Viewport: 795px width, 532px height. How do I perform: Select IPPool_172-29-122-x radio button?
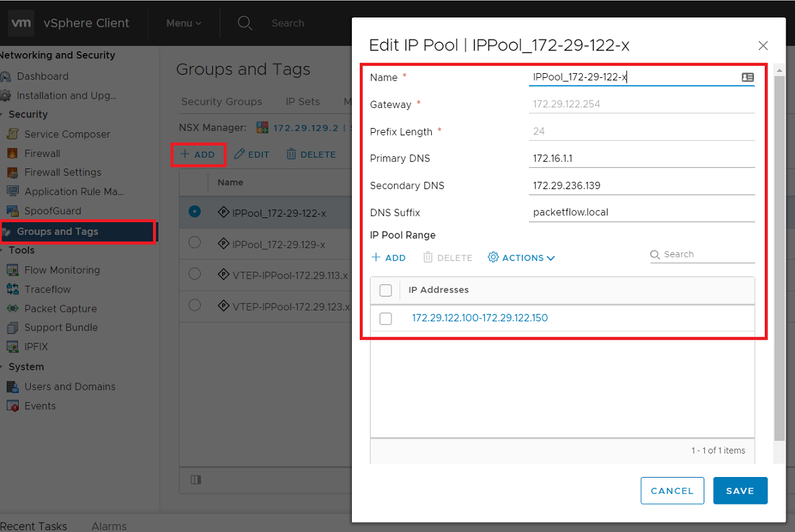[195, 211]
